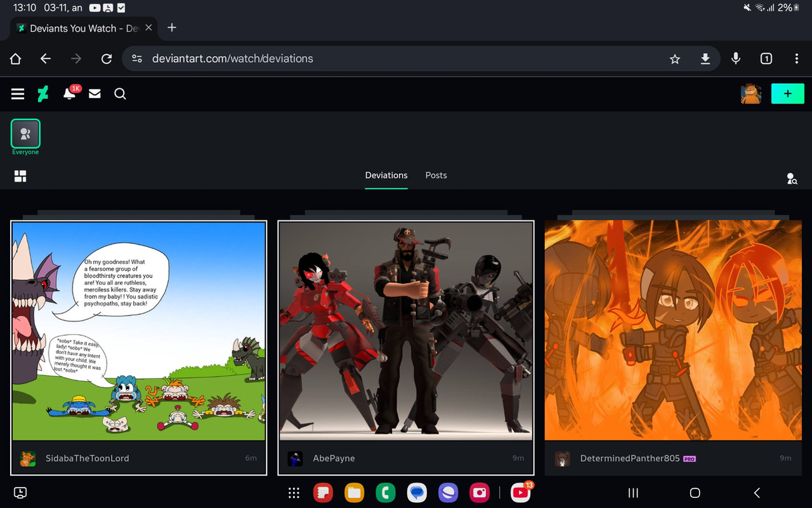Switch to the Deviations tab
The height and width of the screenshot is (508, 812).
pos(386,175)
